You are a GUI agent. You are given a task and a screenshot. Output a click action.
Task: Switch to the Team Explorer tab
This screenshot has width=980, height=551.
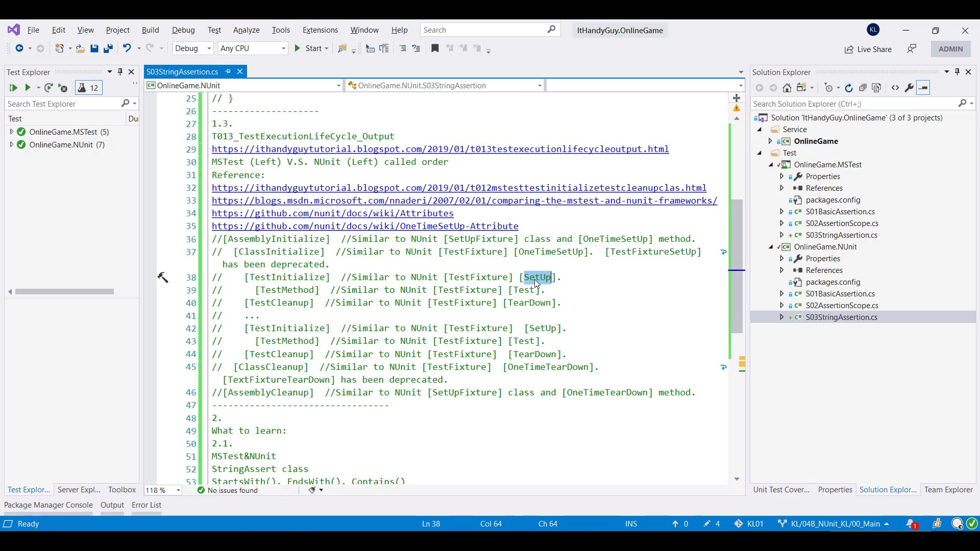pyautogui.click(x=948, y=490)
